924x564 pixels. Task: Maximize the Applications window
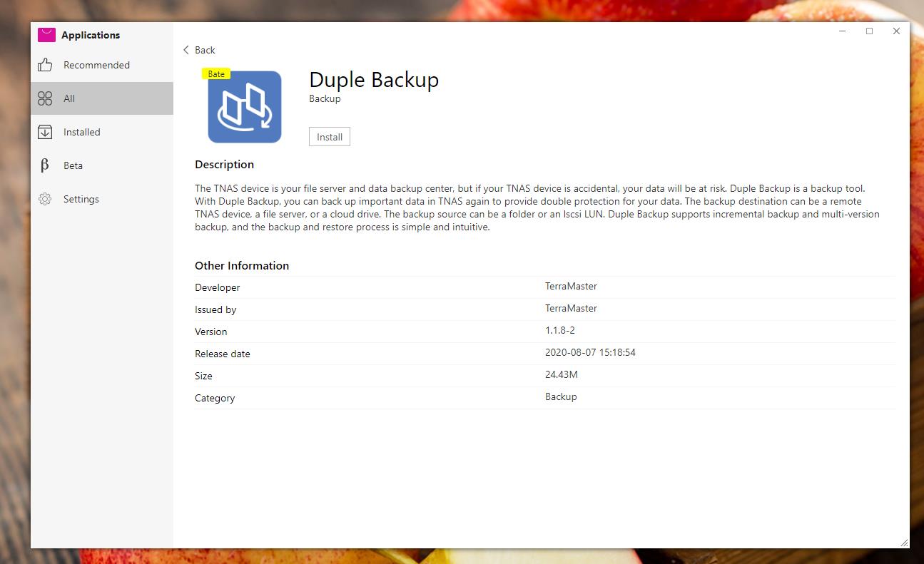click(x=869, y=31)
